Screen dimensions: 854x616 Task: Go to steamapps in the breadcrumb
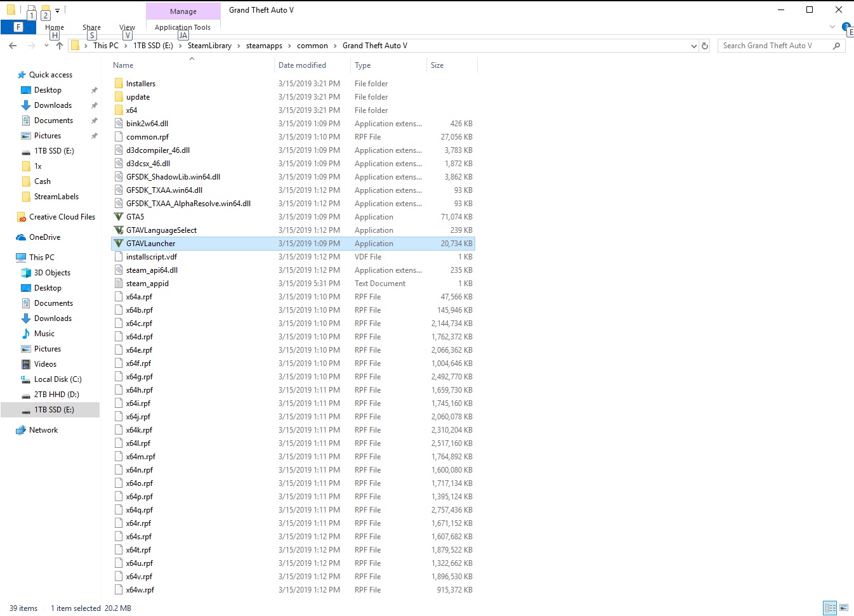pos(264,46)
